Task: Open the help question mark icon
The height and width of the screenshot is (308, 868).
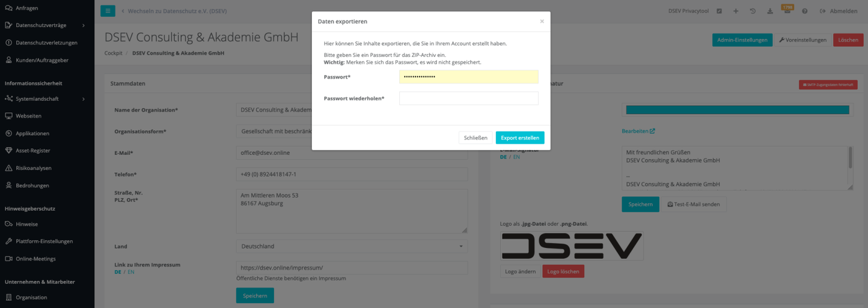Action: coord(805,11)
